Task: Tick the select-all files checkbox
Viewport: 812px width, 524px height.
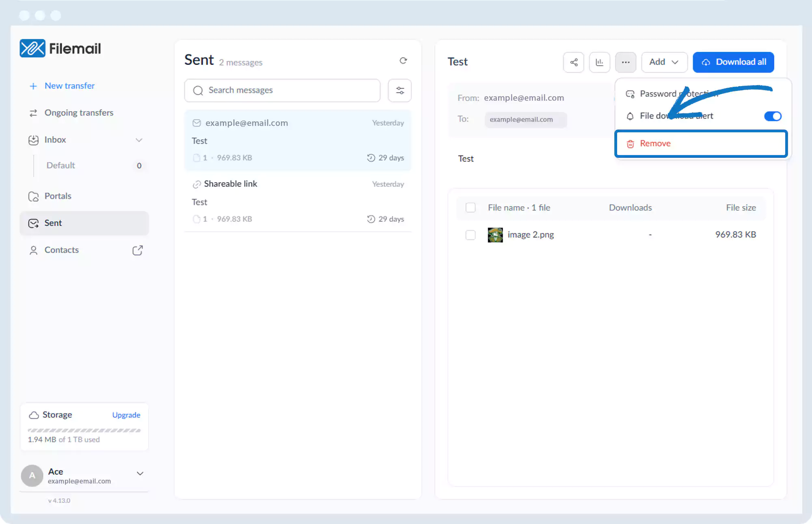Action: click(470, 207)
